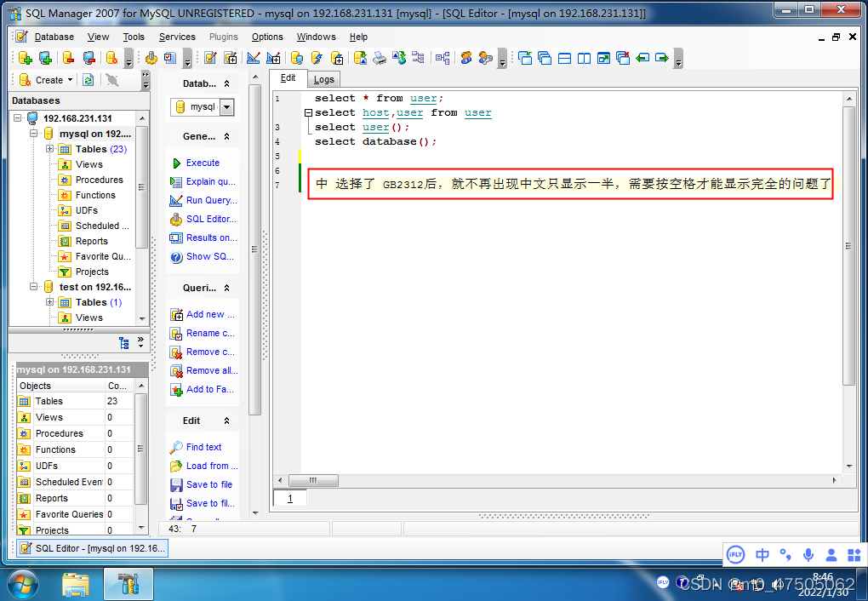868x601 pixels.
Task: Click the 'Save to file' link
Action: tap(209, 484)
